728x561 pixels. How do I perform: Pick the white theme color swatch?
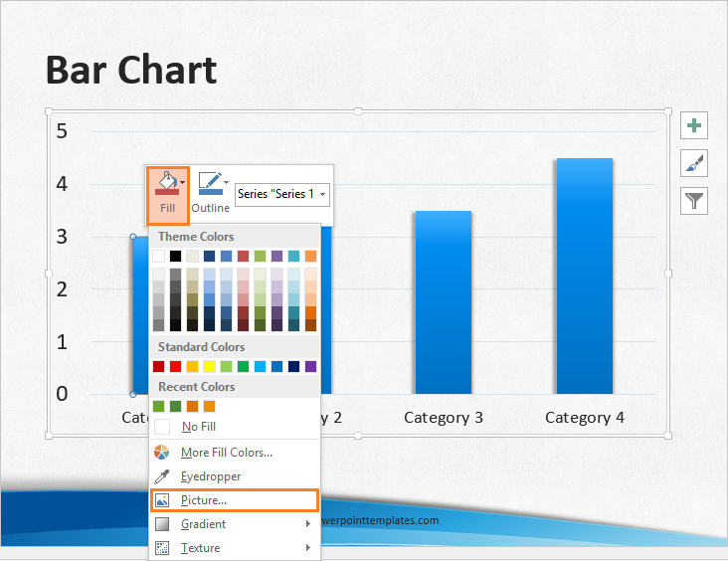(158, 256)
